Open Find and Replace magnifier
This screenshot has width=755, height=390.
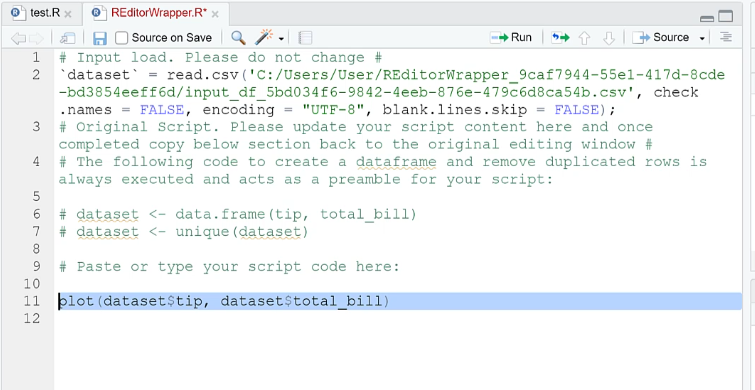238,38
